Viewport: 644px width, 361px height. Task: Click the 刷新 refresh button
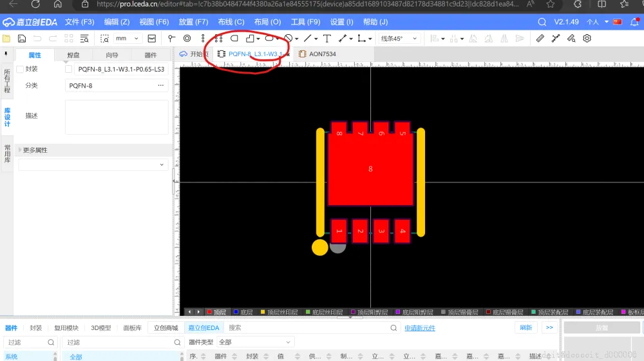[526, 327]
